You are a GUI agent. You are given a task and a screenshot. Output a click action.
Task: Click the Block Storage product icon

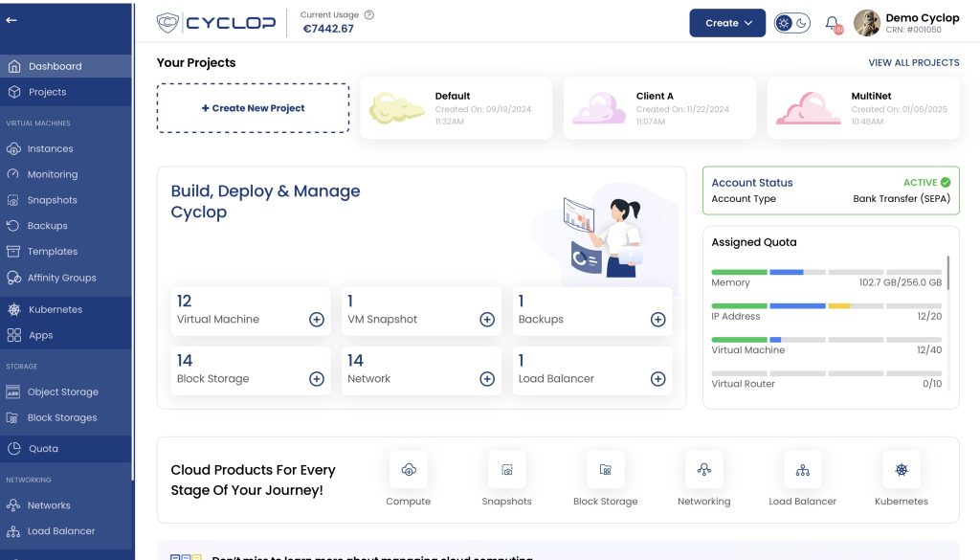605,470
